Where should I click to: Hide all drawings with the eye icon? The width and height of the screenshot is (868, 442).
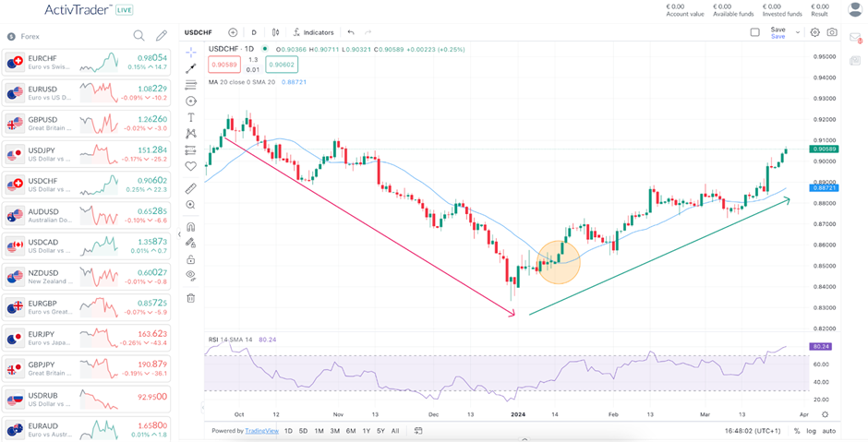point(191,275)
